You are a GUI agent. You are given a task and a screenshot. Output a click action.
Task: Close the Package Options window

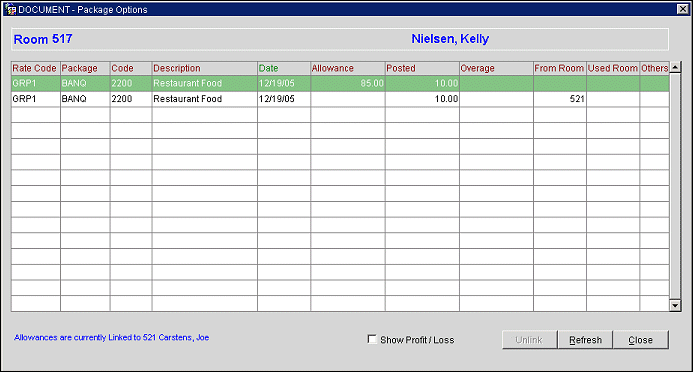[682, 9]
